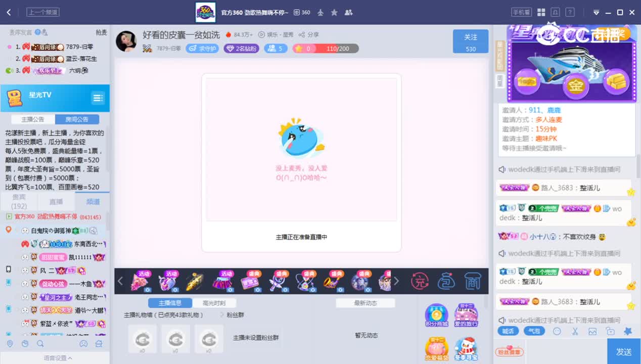Click the notification bell icon
Screen dimensions: 641x364
(x=555, y=12)
